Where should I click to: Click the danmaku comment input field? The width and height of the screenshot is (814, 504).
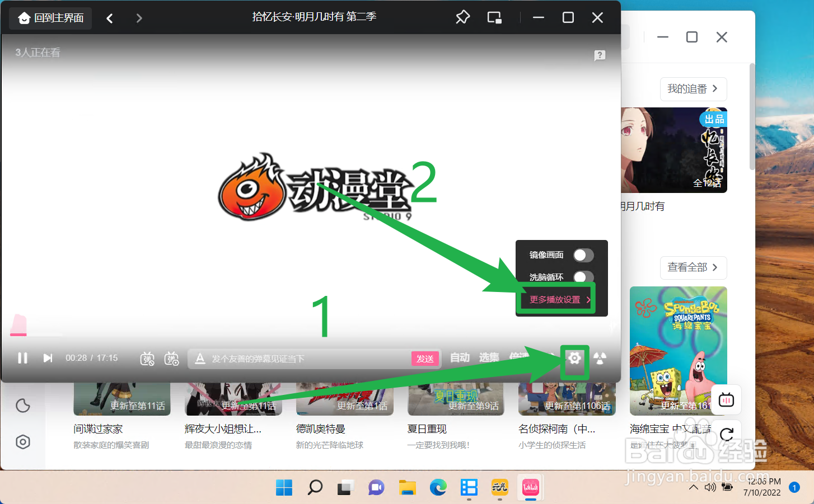coord(310,359)
